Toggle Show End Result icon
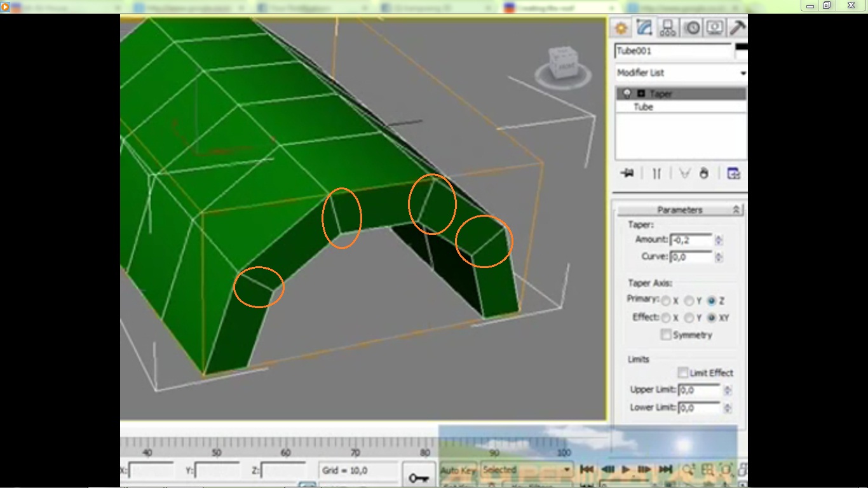This screenshot has height=488, width=868. pos(657,173)
